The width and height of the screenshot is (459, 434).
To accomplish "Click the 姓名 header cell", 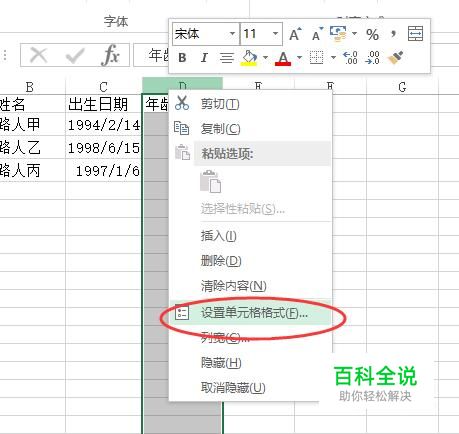I will click(x=33, y=104).
